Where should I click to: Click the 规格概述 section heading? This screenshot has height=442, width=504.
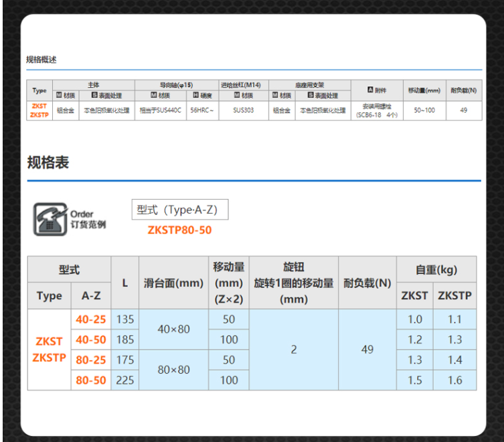pyautogui.click(x=41, y=60)
